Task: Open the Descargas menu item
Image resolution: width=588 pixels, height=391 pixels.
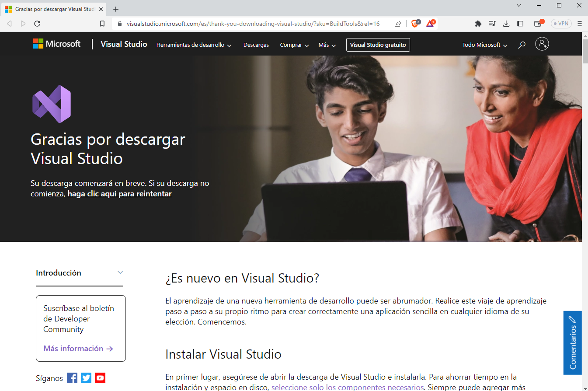Action: 256,45
